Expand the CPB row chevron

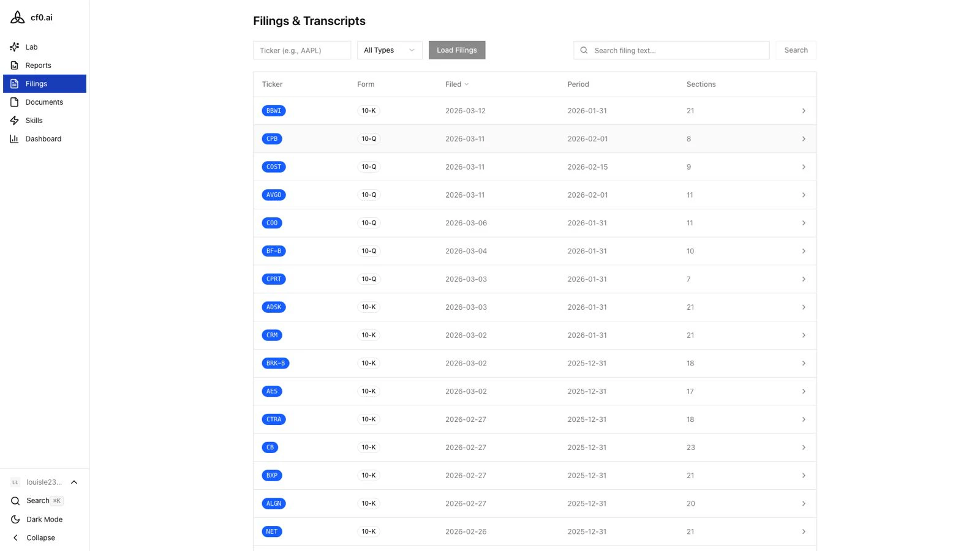pos(804,139)
